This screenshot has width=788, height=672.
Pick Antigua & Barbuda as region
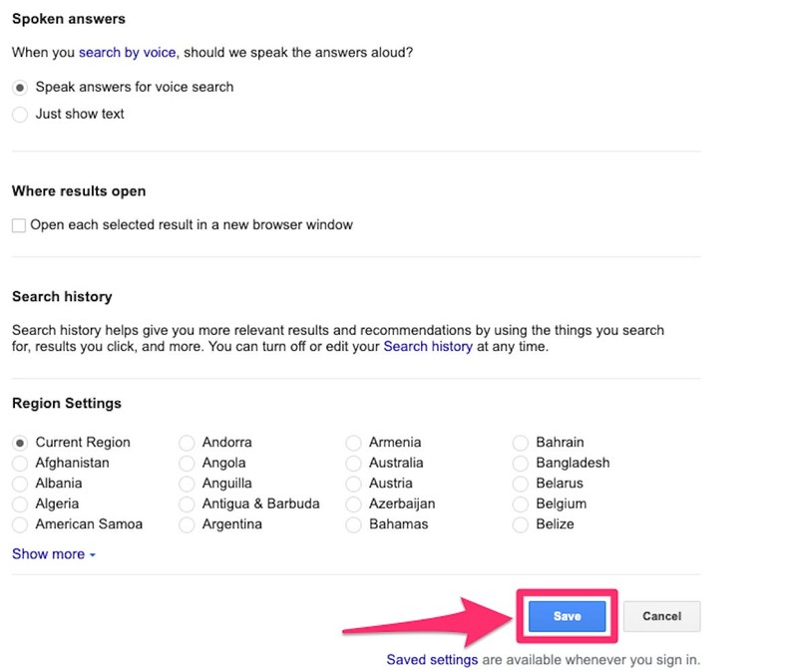coord(187,504)
